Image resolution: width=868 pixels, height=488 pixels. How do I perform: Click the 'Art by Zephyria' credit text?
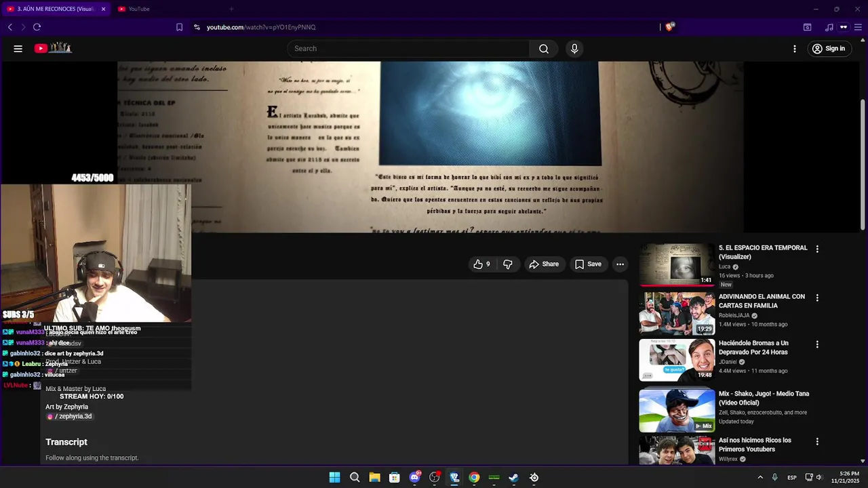(x=66, y=407)
